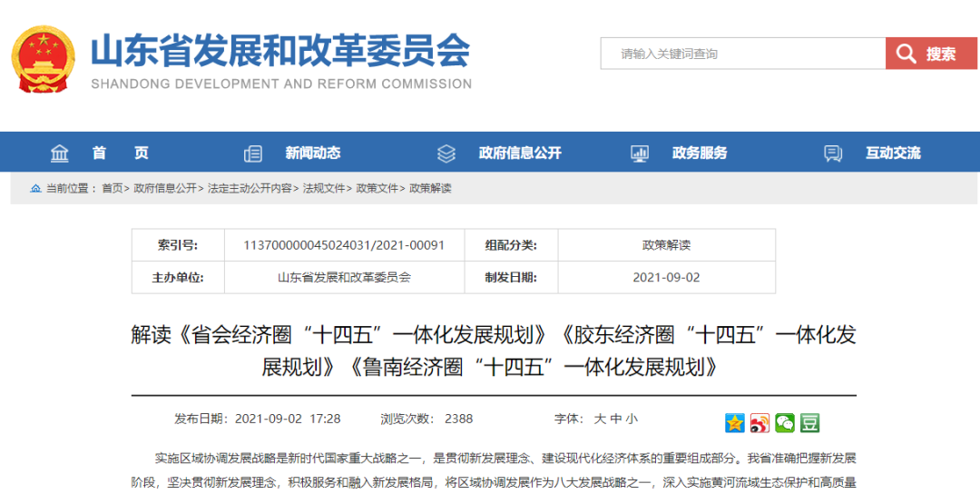Viewport: 980px width, 494px height.
Task: Share article to Sina Weibo
Action: point(759,423)
